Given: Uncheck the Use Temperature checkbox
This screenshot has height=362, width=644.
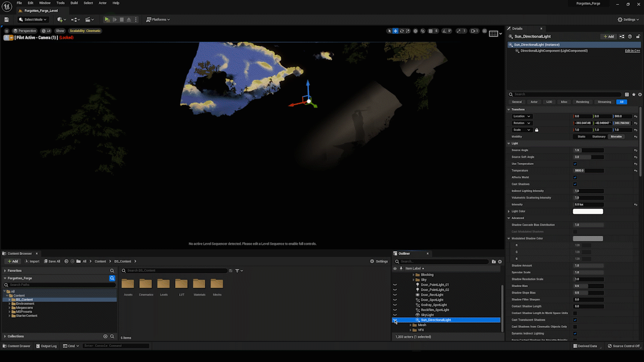Looking at the screenshot, I should (575, 164).
